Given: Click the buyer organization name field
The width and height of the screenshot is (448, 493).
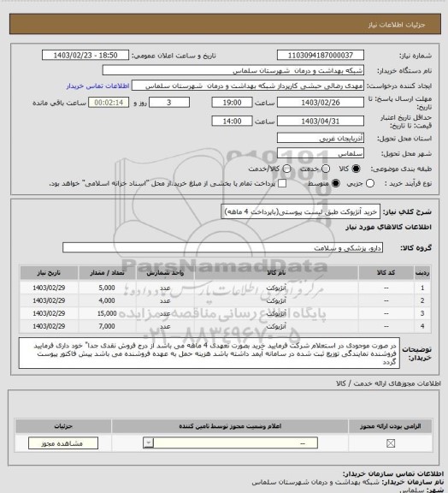Looking at the screenshot, I should [233, 71].
